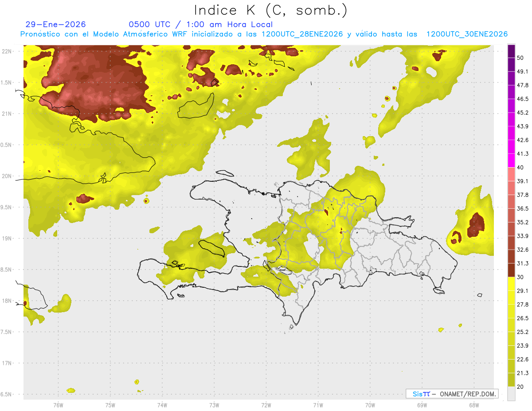Click the "22N" latitude axis label
Viewport: 532px width, 411px height.
pyautogui.click(x=7, y=51)
